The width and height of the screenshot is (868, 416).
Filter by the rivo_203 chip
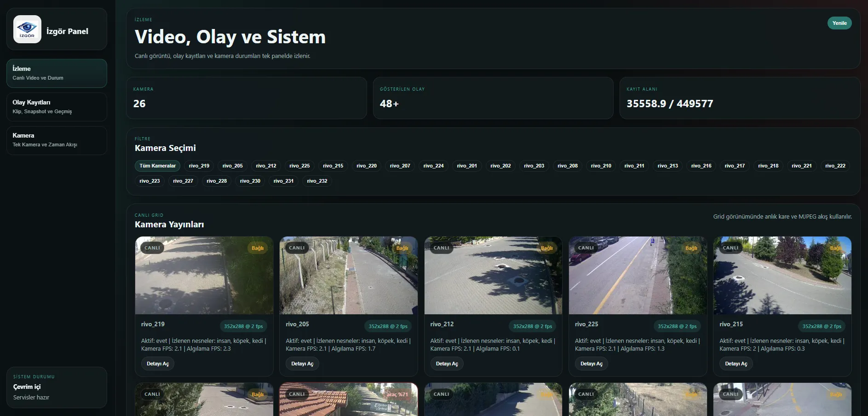[x=534, y=166]
